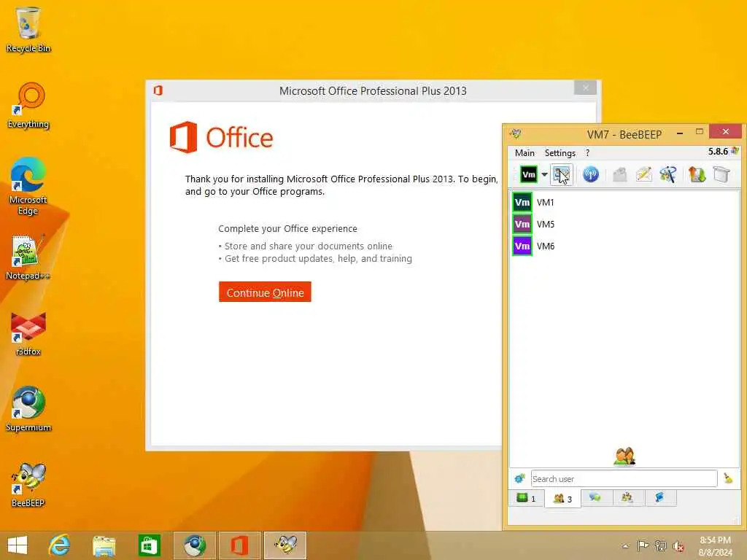Click the Continue Online button in Office dialog
This screenshot has width=747, height=560.
point(265,292)
